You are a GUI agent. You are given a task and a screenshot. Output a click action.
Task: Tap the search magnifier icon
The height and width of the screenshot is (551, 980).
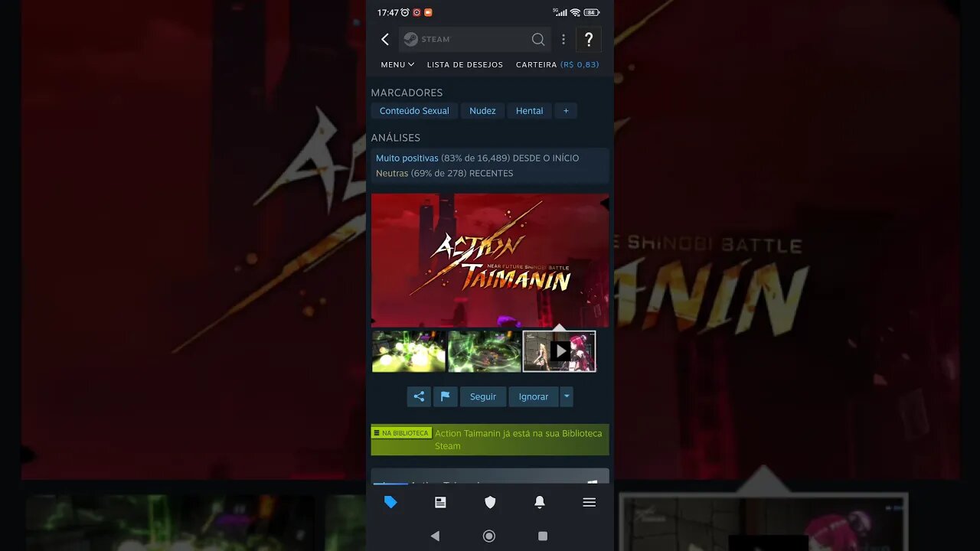coord(538,39)
